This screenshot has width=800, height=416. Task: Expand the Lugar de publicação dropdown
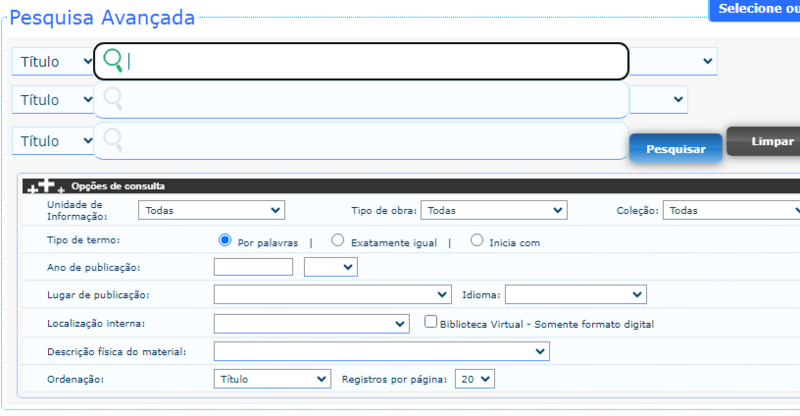pos(332,294)
